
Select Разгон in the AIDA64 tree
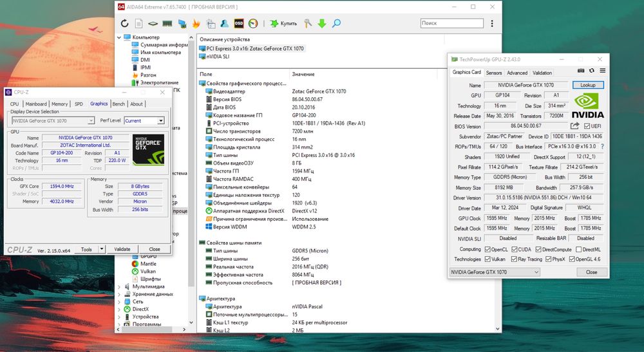148,75
